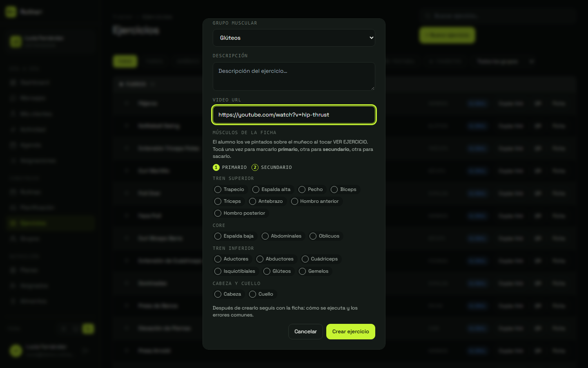The image size is (588, 368).
Task: Toggle the Espalda alta muscle chip
Action: click(x=272, y=189)
